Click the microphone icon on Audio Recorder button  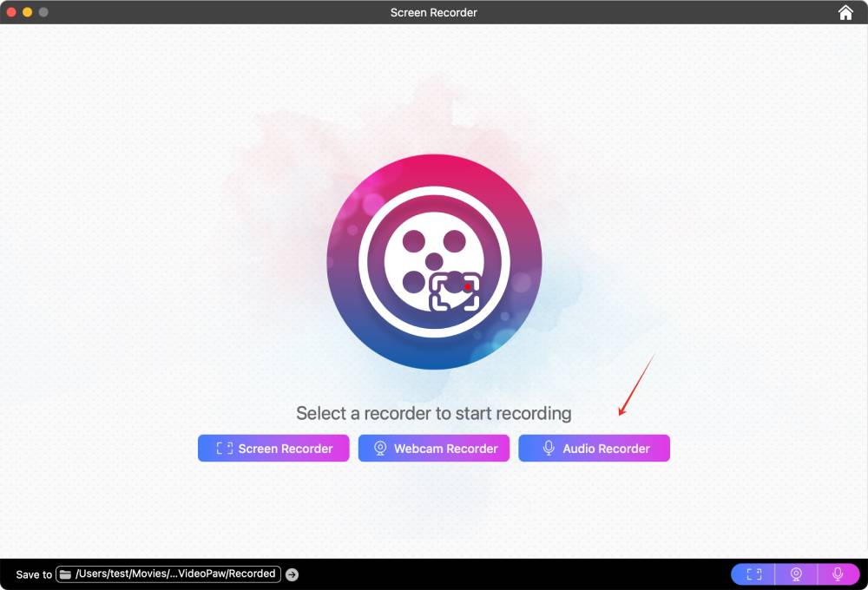(547, 448)
